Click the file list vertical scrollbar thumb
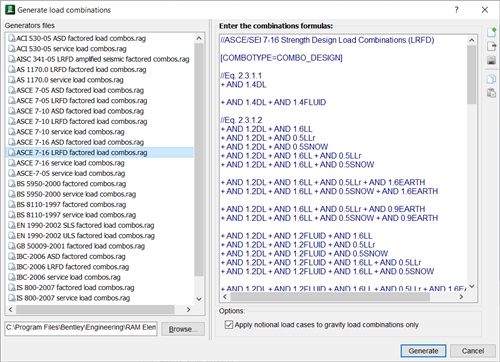This screenshot has height=362, width=500. pos(199,159)
